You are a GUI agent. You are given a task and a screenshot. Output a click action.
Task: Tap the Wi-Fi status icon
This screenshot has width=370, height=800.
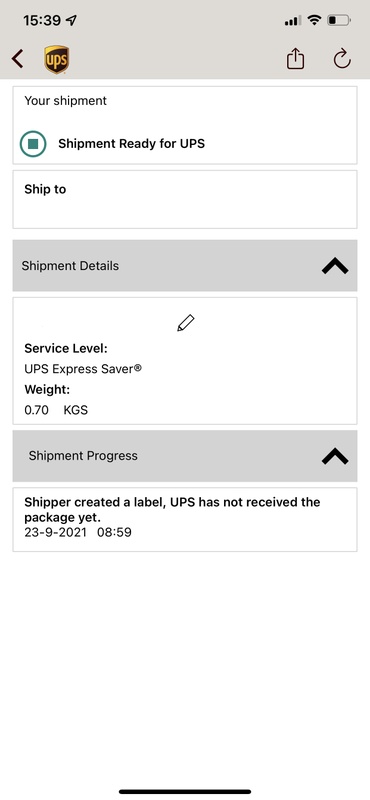315,20
